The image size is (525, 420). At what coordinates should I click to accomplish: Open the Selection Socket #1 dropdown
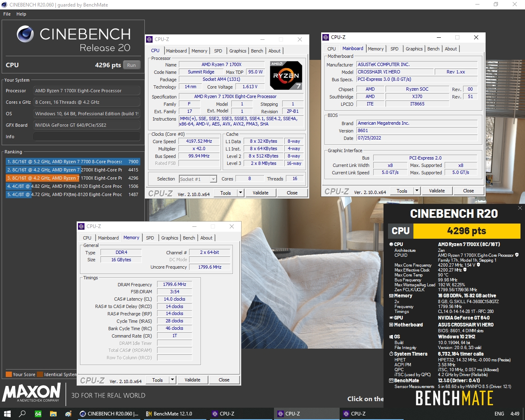coord(213,179)
